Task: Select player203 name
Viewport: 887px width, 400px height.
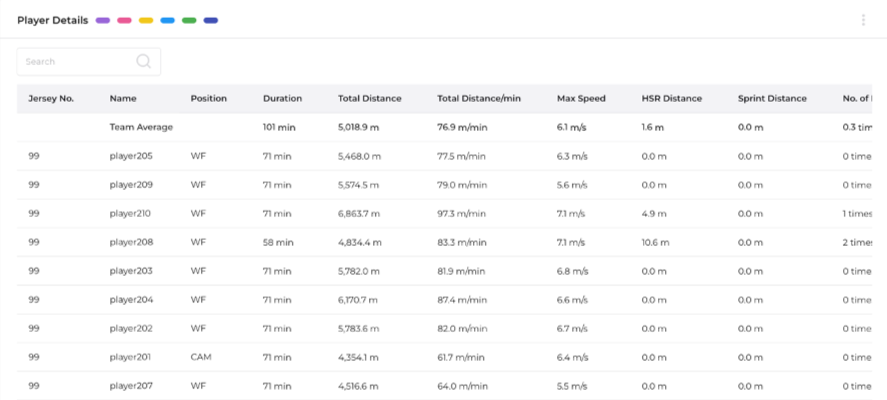Action: (131, 271)
